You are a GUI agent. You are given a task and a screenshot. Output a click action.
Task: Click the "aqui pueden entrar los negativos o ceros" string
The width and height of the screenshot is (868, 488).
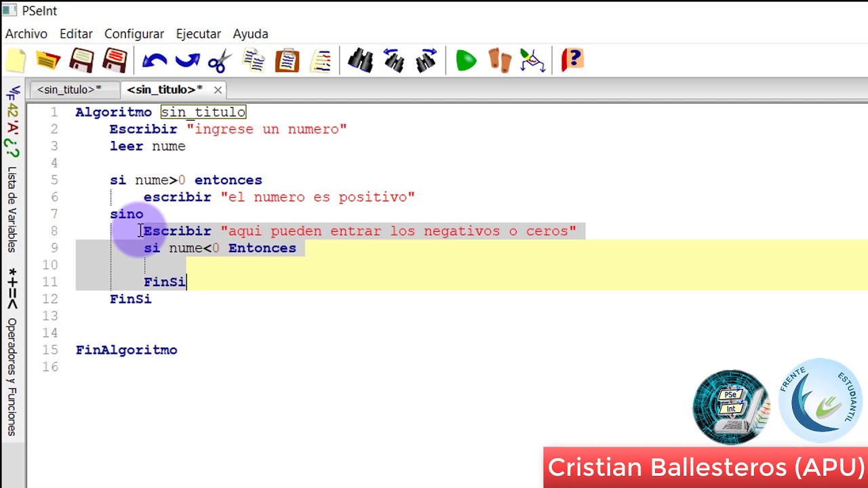pos(398,230)
